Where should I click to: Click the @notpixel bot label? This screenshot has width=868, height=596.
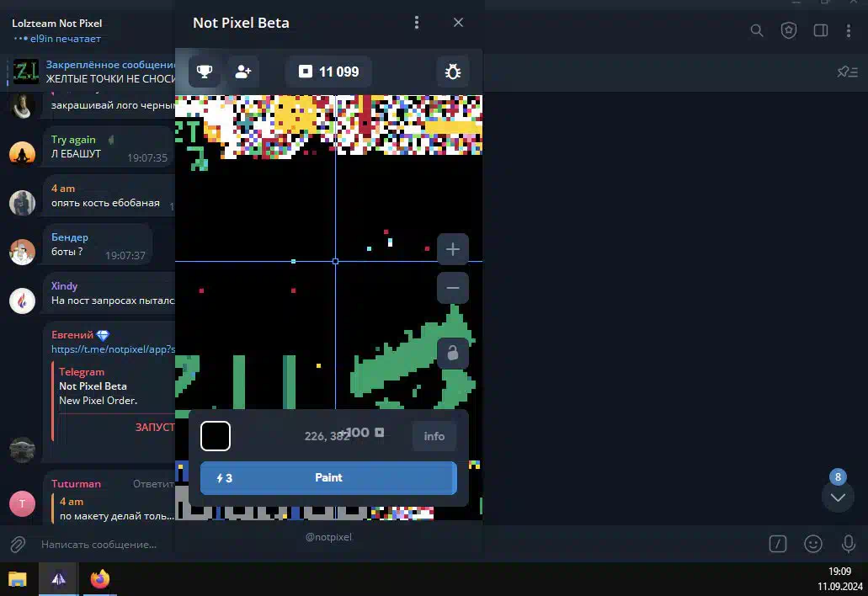pos(328,537)
